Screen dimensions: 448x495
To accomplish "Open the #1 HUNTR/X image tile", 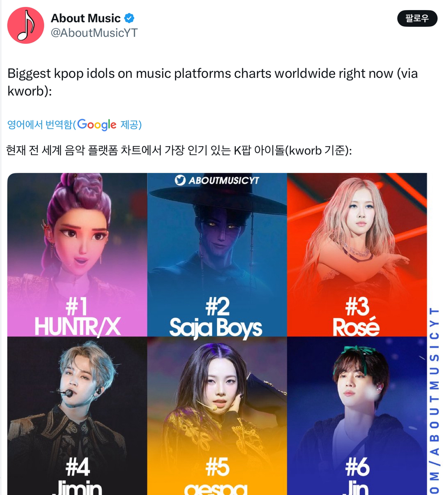I will [x=77, y=255].
